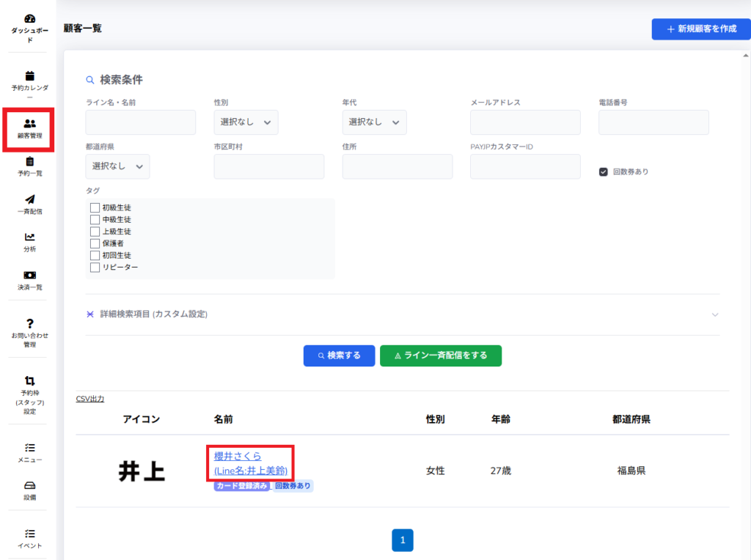Uncheck the 回数券あり checkbox
Viewport: 751px width, 560px height.
tap(604, 172)
